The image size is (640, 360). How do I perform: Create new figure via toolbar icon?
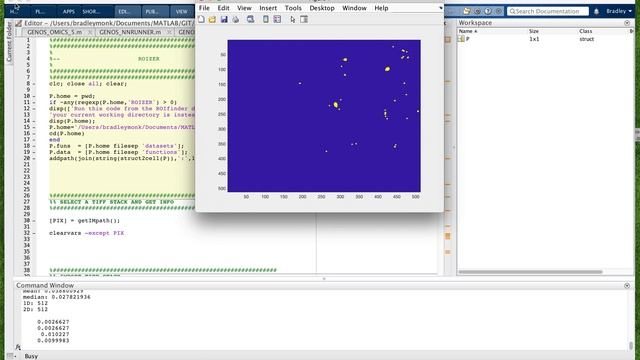[x=201, y=19]
